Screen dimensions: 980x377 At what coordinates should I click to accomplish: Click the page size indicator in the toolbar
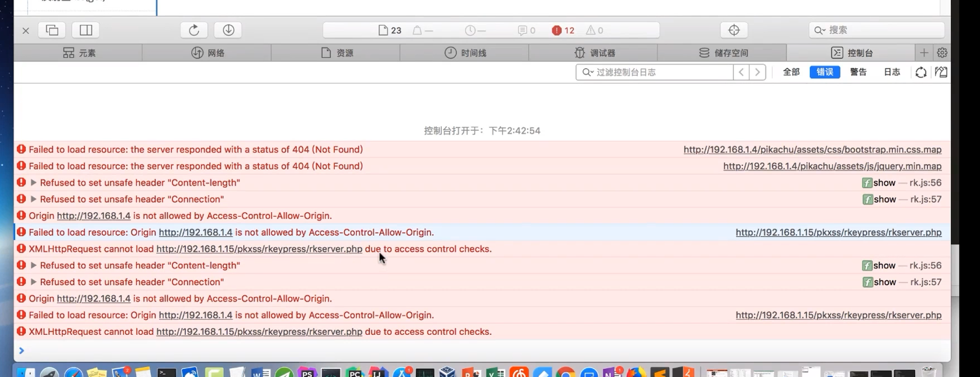423,30
